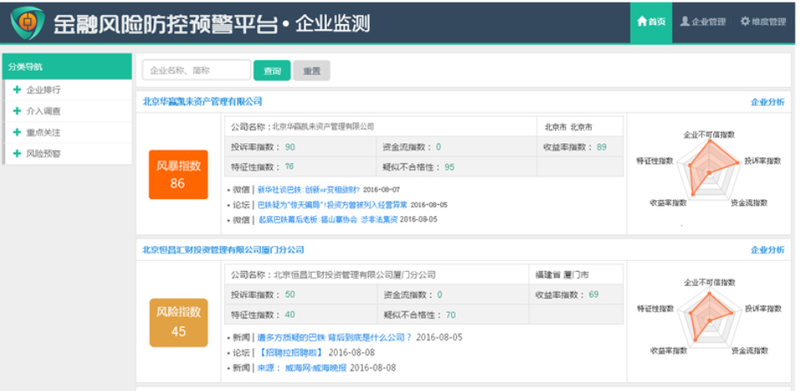Viewport: 800px width, 391px height.
Task: Open the 遭多方质疑的巴铁 news link
Action: (x=334, y=337)
